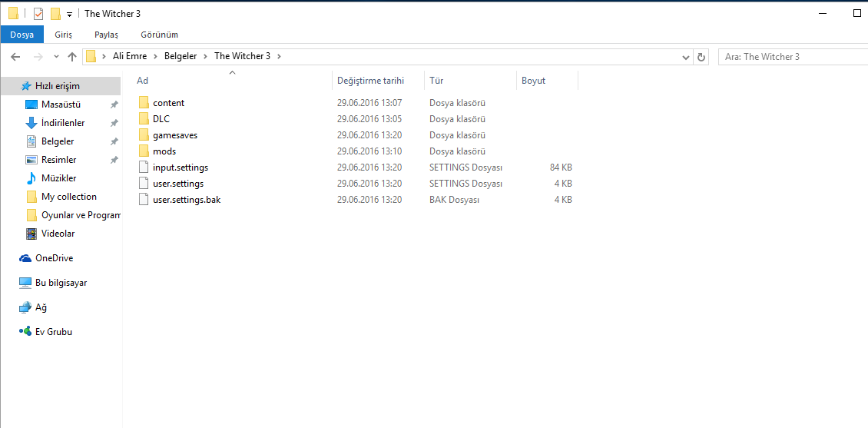Viewport: 868px width, 428px height.
Task: Unpin Belgeler using its pin icon
Action: coord(114,141)
